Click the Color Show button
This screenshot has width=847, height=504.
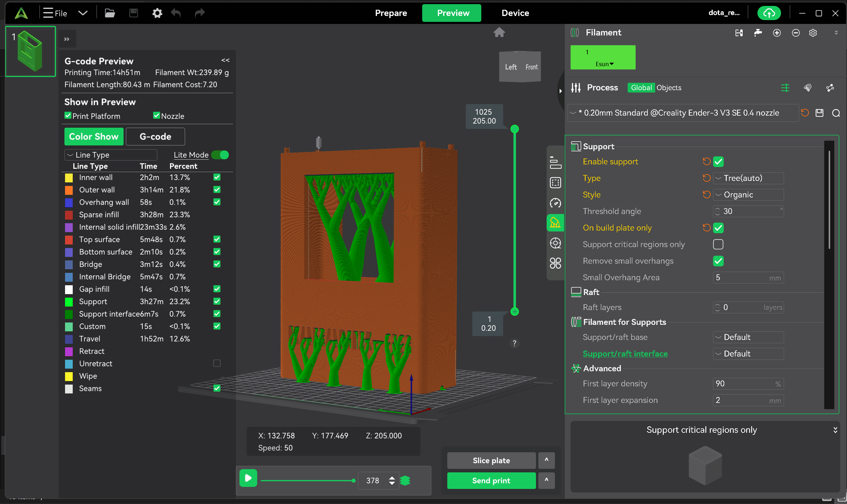pos(94,137)
